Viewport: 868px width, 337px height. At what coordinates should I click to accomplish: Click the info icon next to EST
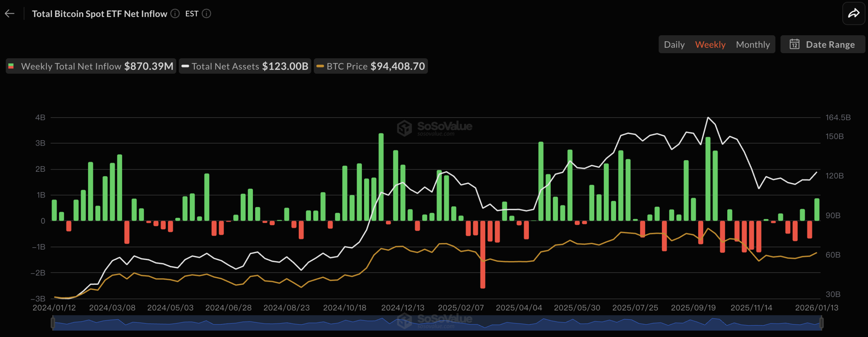click(206, 14)
